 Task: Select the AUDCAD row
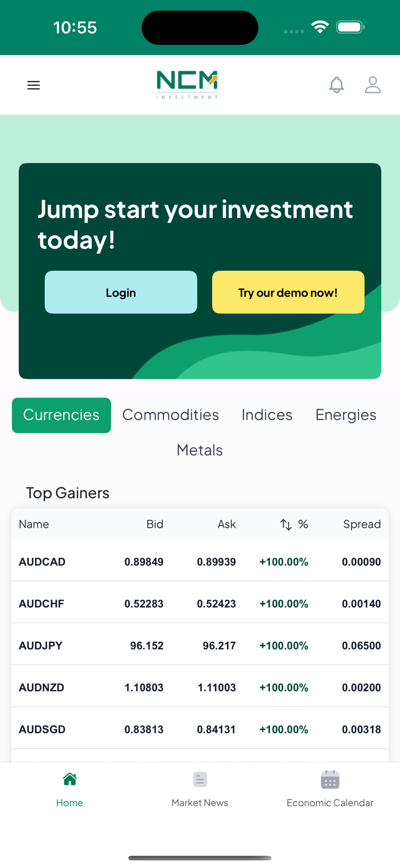199,562
